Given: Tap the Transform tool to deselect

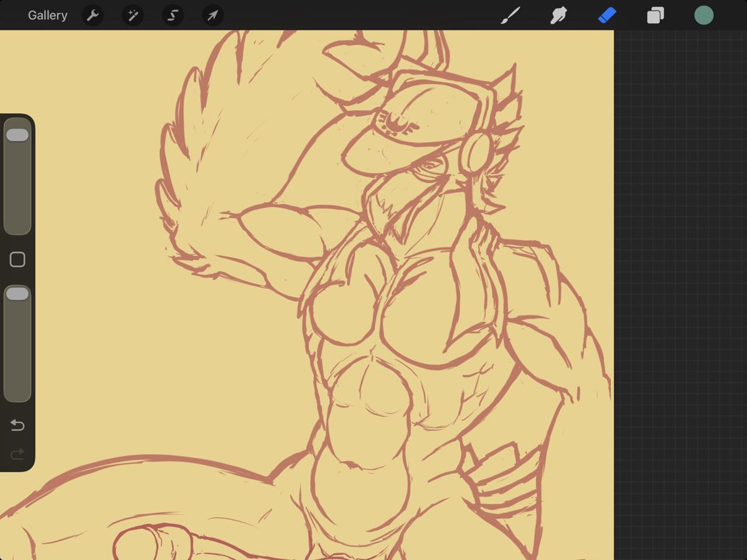Looking at the screenshot, I should pyautogui.click(x=212, y=15).
